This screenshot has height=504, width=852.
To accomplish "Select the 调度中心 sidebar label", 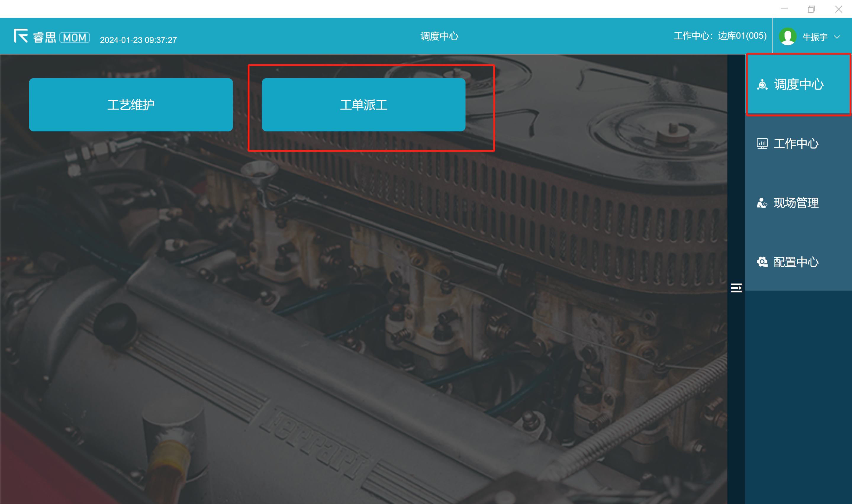I will point(799,85).
